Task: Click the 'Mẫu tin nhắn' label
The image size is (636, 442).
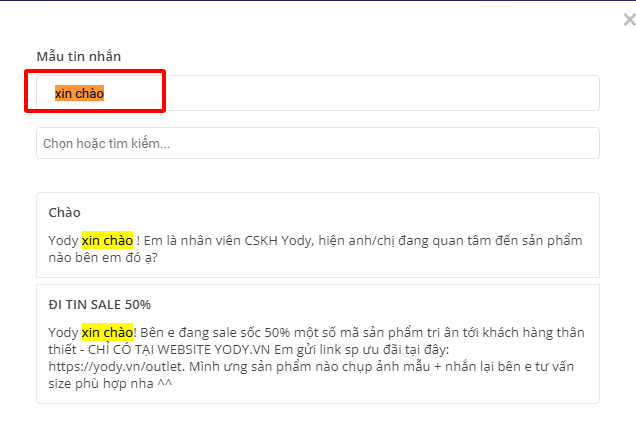Action: point(79,56)
